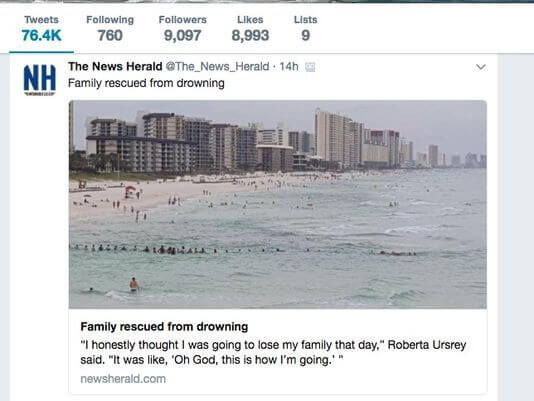Open the beach human-chain photo preview
Image resolution: width=534 pixels, height=401 pixels.
[278, 204]
